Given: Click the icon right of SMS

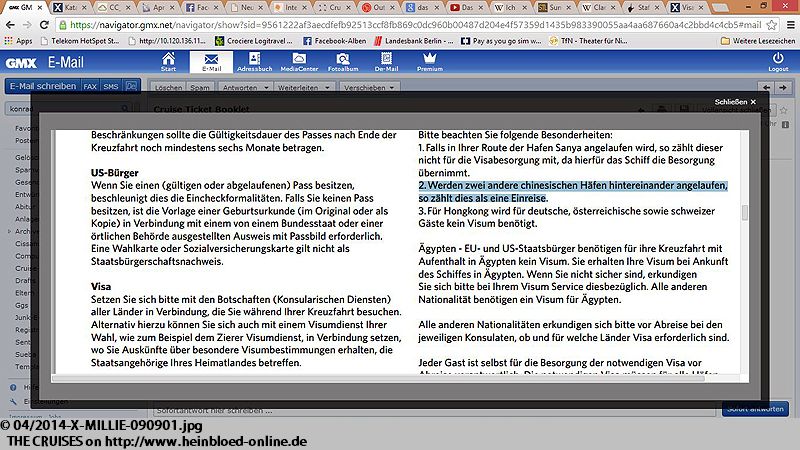Looking at the screenshot, I should click(x=131, y=86).
